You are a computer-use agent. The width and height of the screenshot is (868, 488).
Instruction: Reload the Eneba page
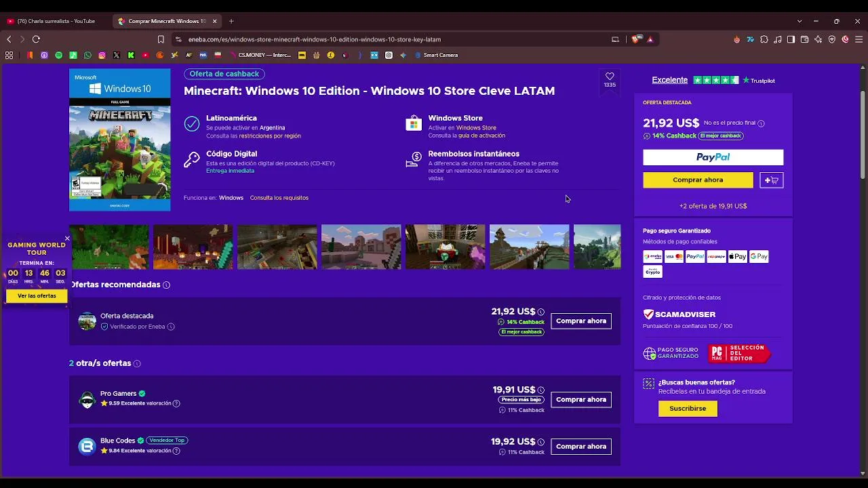(x=36, y=39)
